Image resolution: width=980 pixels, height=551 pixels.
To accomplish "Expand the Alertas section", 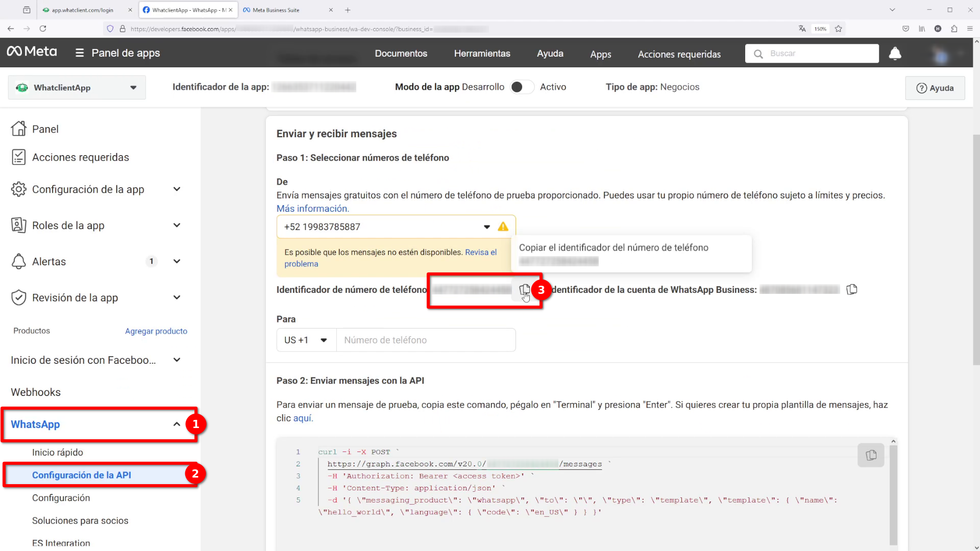I will [177, 261].
